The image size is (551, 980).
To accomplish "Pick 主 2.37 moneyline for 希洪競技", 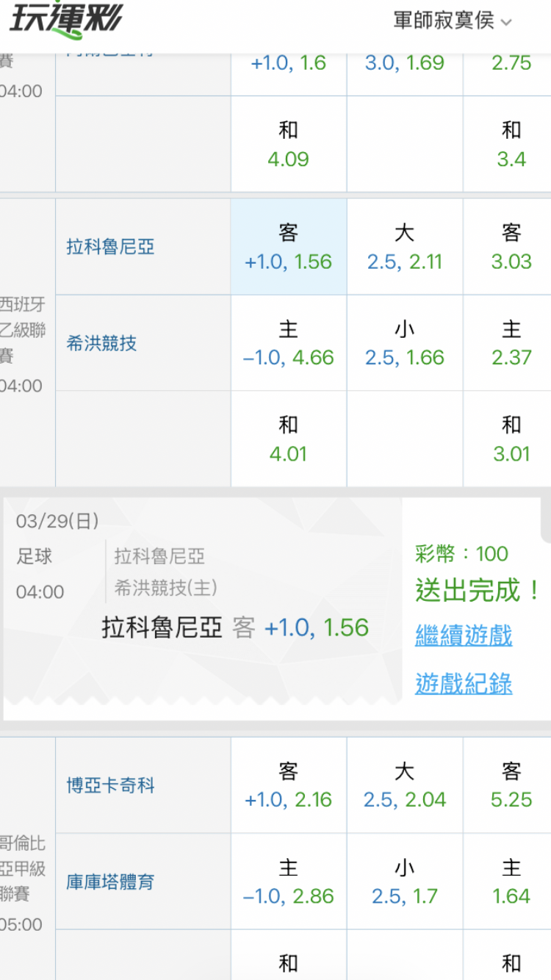I will 511,343.
